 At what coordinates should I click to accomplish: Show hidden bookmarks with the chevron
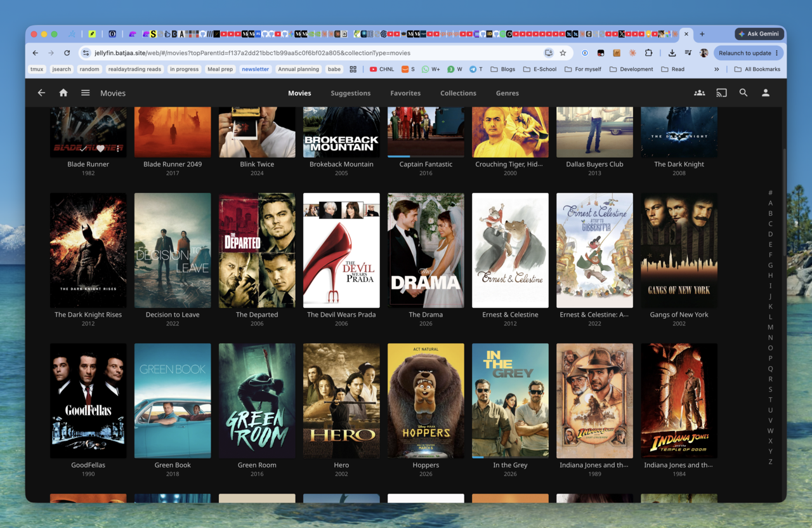717,69
